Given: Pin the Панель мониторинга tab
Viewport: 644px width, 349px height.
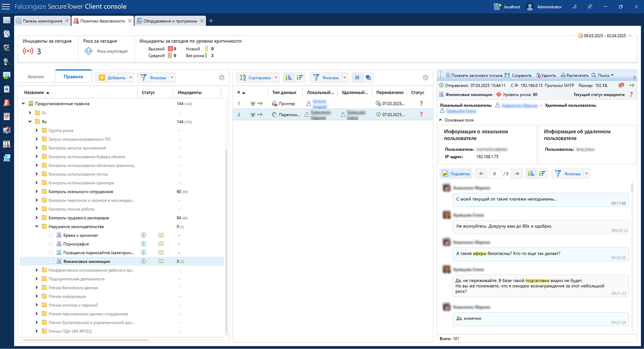Looking at the screenshot, I should (x=66, y=21).
